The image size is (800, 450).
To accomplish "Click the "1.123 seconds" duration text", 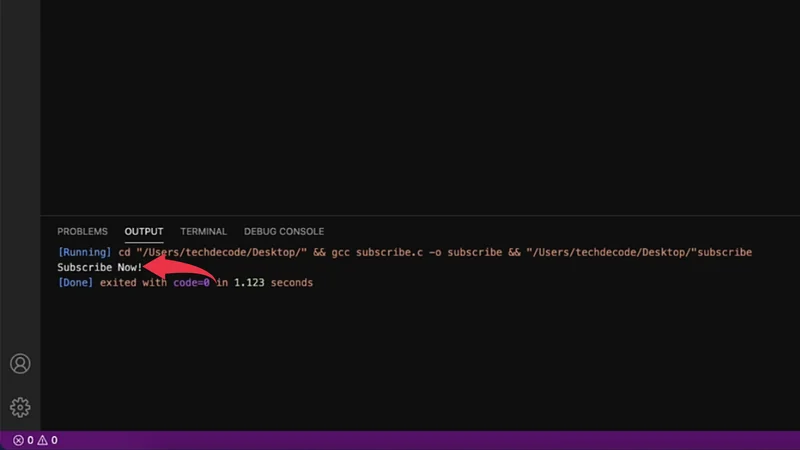I will [274, 283].
